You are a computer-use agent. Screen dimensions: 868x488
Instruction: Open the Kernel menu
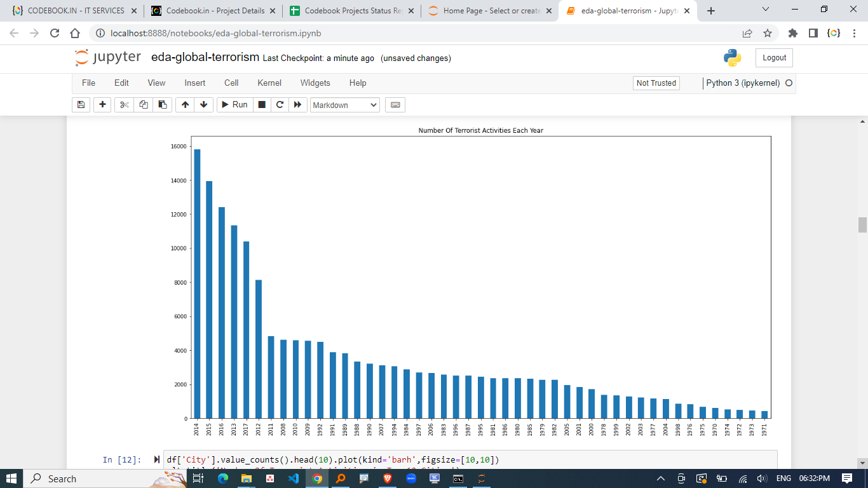tap(269, 83)
